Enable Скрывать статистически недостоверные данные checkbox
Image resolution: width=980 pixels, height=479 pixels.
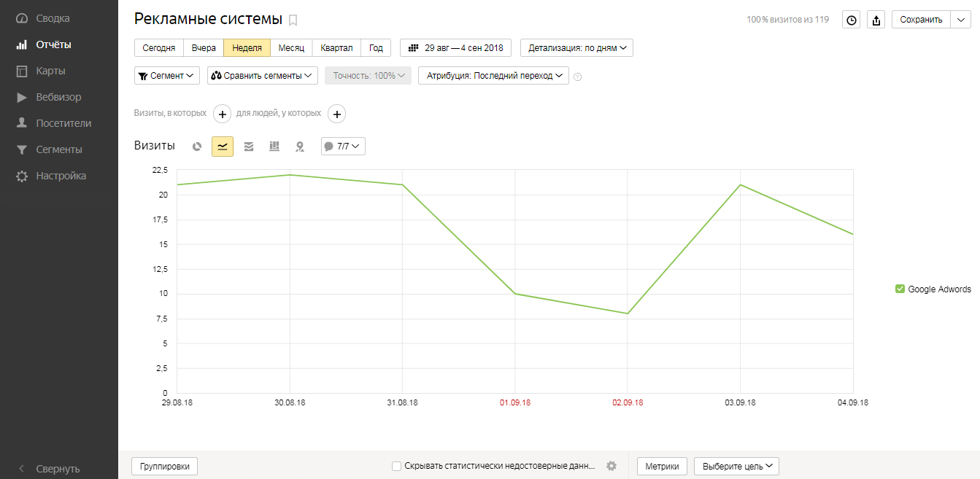396,466
